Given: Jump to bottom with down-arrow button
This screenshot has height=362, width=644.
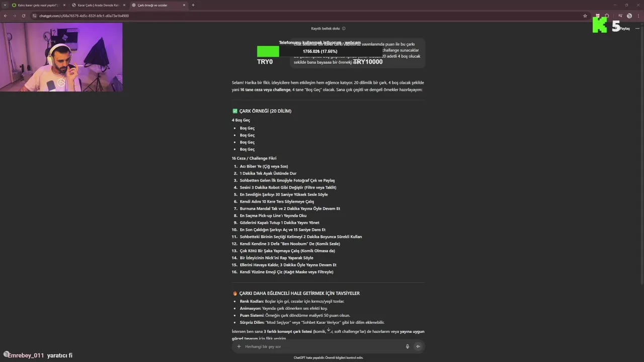Looking at the screenshot, I should coord(329,330).
